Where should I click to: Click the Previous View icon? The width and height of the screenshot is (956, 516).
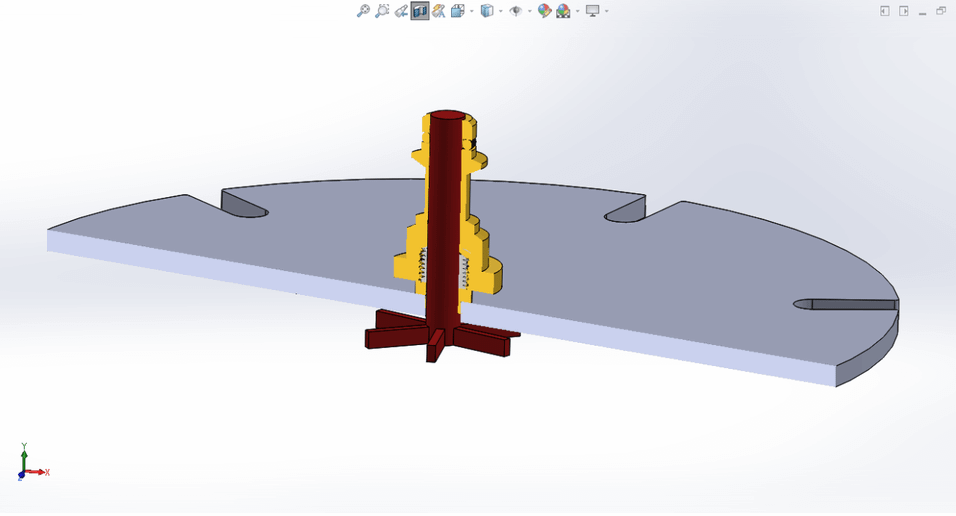(401, 11)
